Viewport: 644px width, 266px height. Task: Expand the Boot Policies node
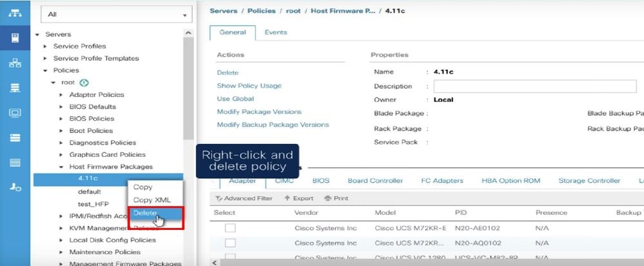pos(61,130)
